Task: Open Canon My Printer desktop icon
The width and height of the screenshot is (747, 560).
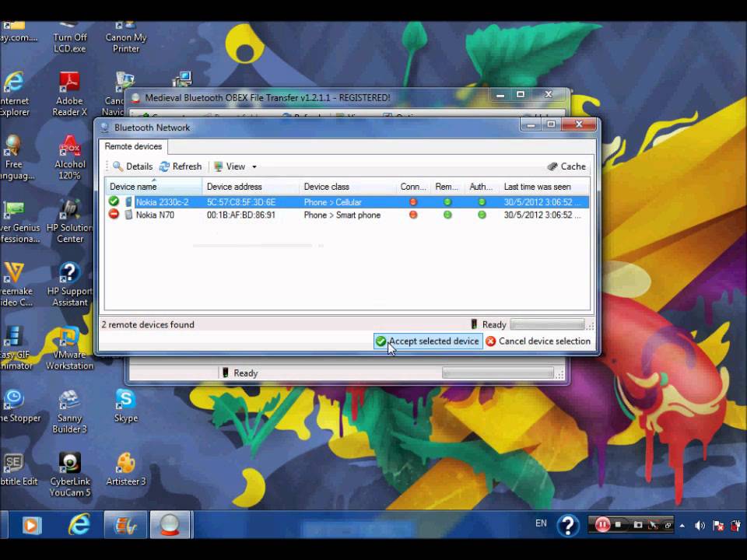Action: (x=126, y=37)
